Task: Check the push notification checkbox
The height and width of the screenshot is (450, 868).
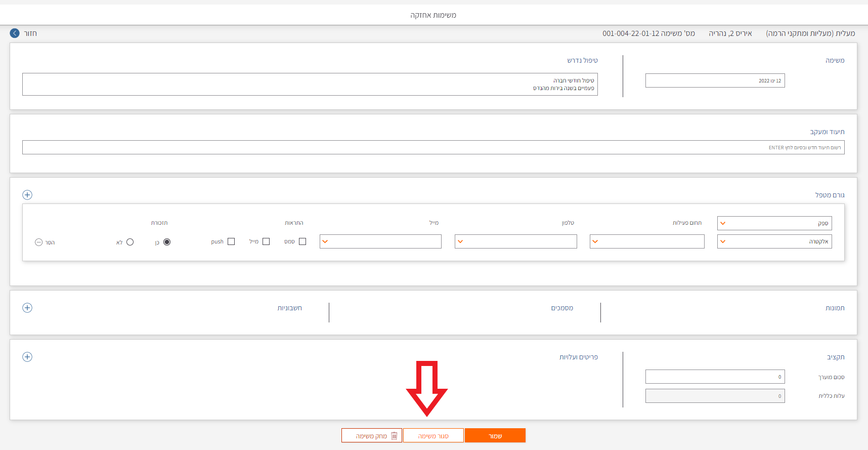Action: (x=231, y=241)
